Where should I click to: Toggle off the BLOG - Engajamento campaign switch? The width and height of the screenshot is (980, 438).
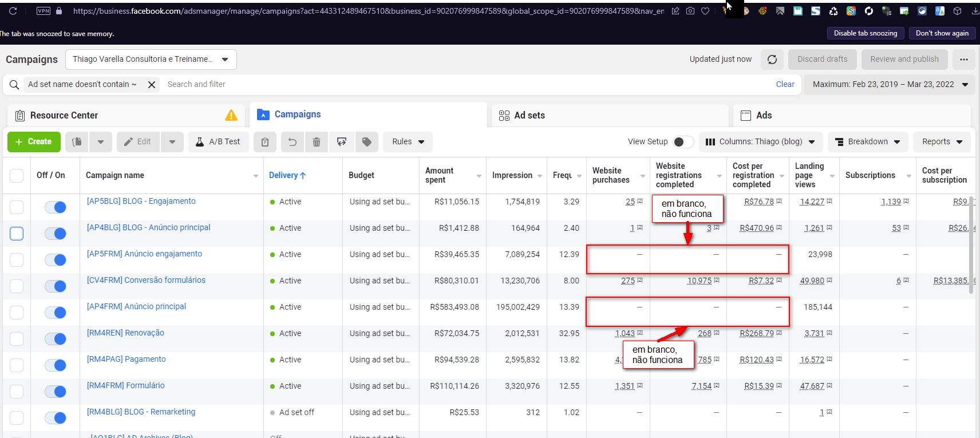[x=56, y=207]
